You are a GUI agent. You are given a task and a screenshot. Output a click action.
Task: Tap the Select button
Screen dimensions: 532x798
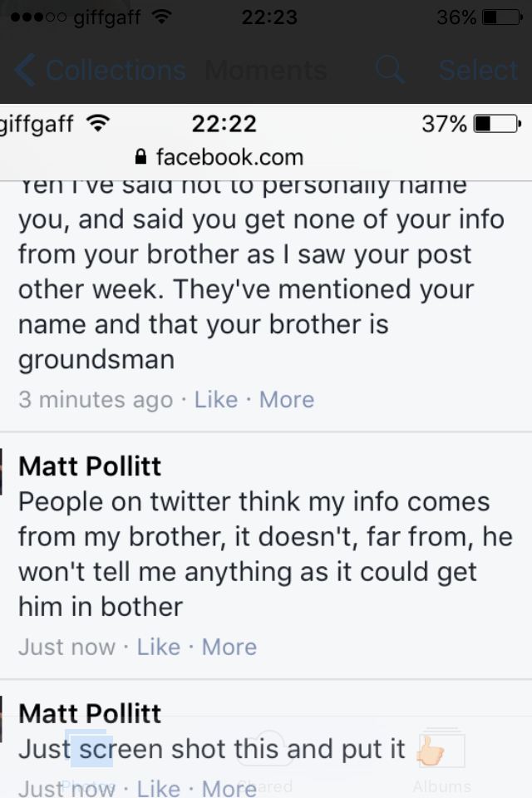(478, 70)
